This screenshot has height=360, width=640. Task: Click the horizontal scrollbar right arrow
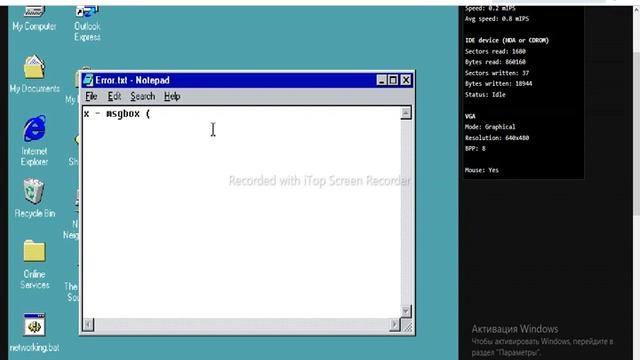coord(394,324)
